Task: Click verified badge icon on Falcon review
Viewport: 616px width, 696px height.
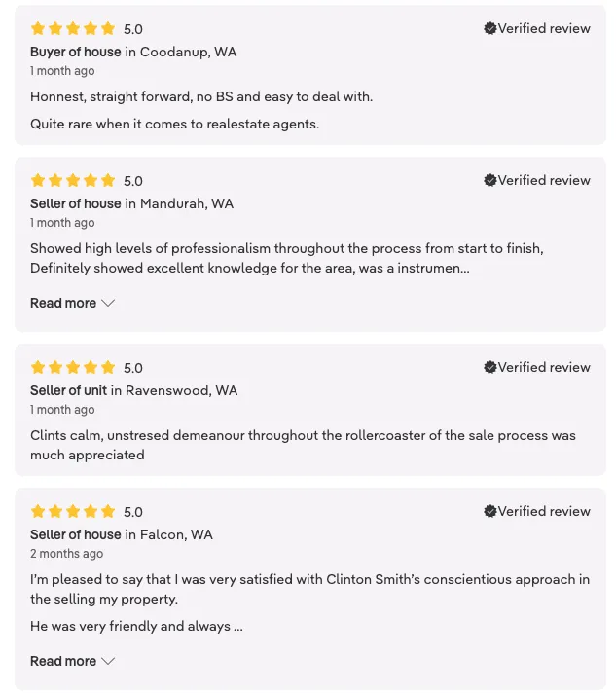Action: [490, 512]
